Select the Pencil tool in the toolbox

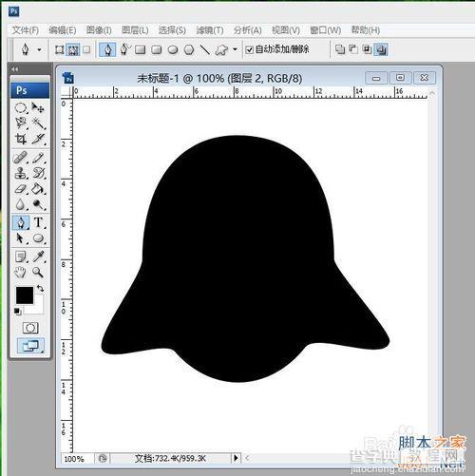pyautogui.click(x=38, y=158)
